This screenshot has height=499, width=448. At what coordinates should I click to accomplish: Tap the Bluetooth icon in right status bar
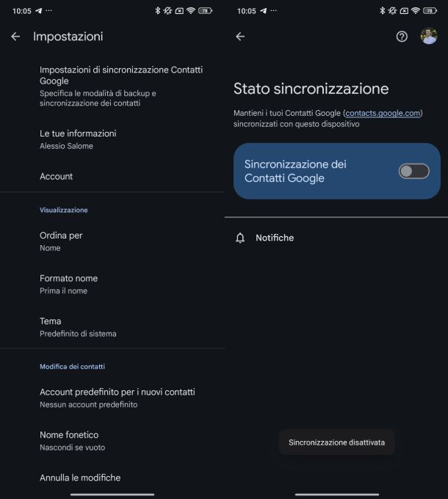pyautogui.click(x=382, y=11)
